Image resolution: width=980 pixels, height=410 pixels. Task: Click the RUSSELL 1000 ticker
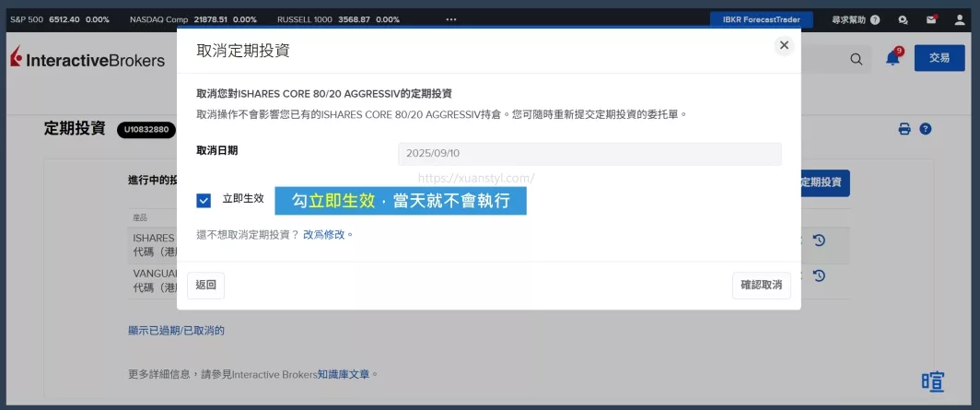338,19
